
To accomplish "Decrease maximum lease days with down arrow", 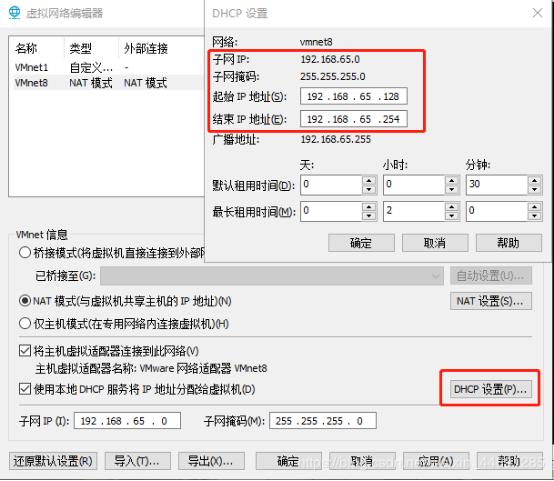I will pos(369,216).
